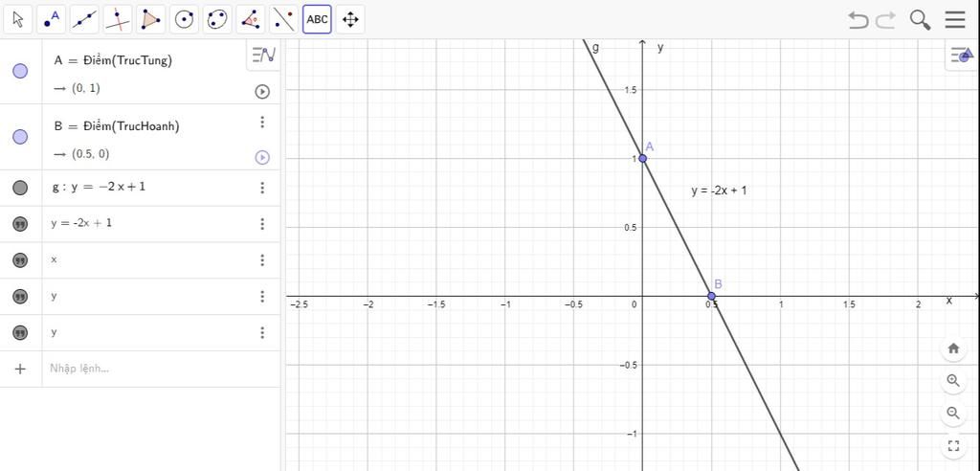This screenshot has width=980, height=471.
Task: Toggle visibility of line g
Action: [x=20, y=188]
